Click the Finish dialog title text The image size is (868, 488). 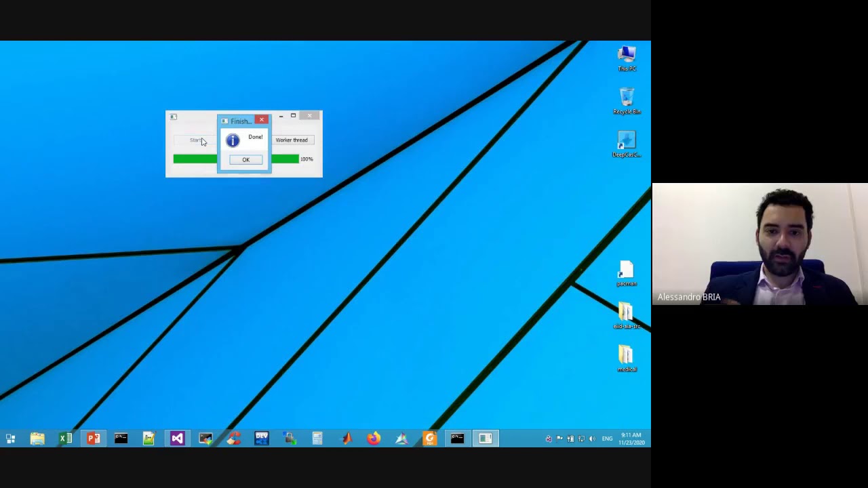[239, 121]
